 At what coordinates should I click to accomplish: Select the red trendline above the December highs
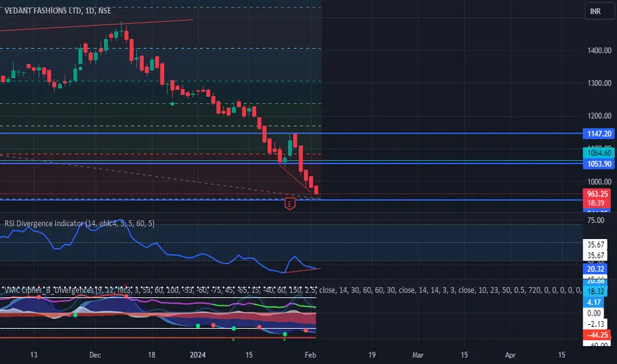coord(97,24)
